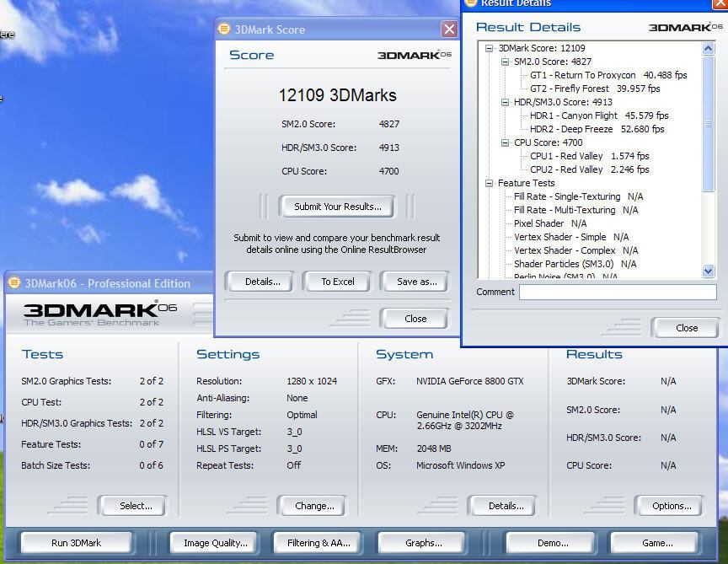Select HDR1 - Canyon Flight row
Screen dimensions: 728x564
point(599,115)
